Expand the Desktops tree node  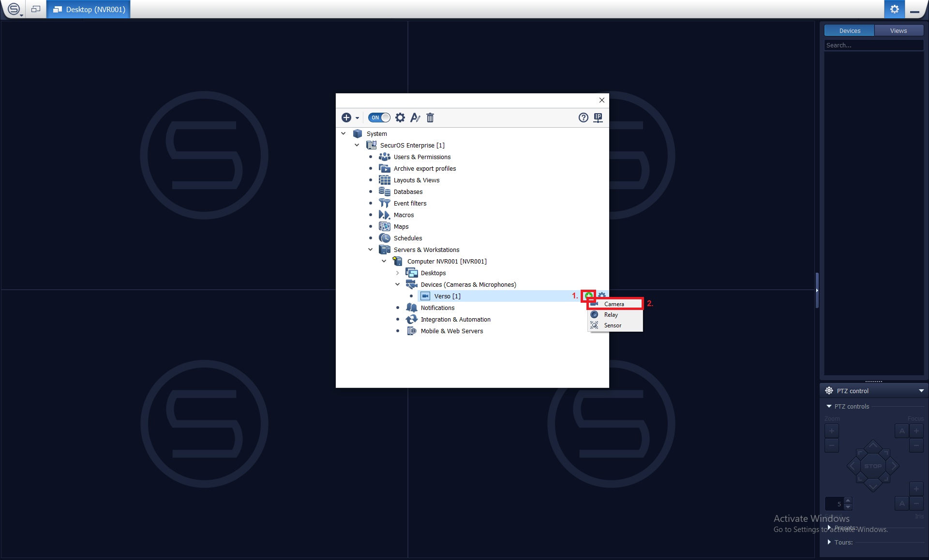click(x=398, y=273)
